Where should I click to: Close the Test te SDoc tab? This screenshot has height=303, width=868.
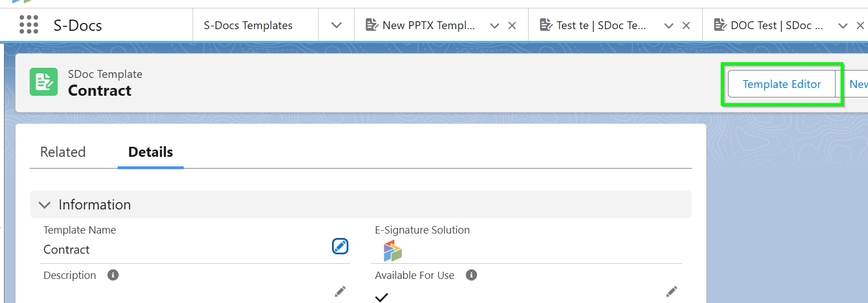[x=685, y=25]
